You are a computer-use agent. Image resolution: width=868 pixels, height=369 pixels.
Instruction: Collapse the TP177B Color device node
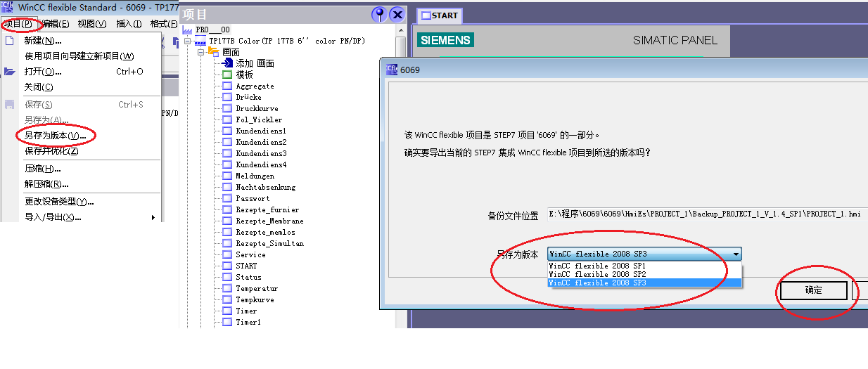tap(188, 41)
